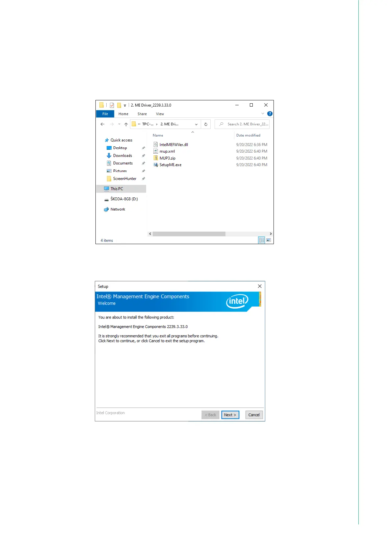
Task: Click the mup.xml file icon
Action: 156,151
